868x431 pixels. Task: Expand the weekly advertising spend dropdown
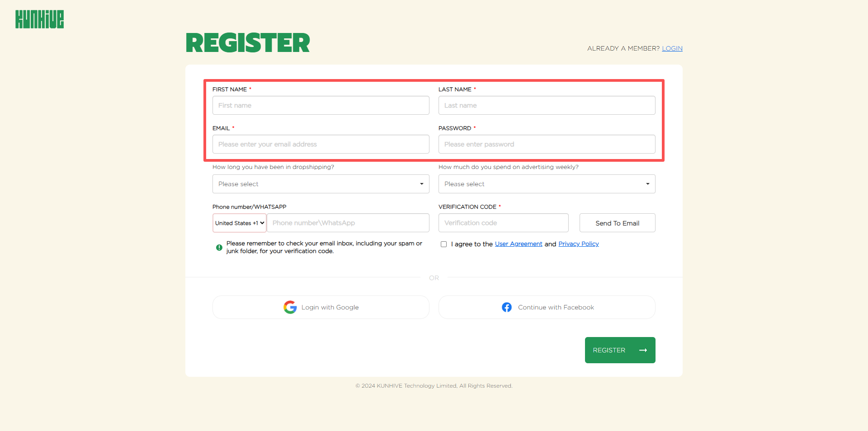point(547,184)
